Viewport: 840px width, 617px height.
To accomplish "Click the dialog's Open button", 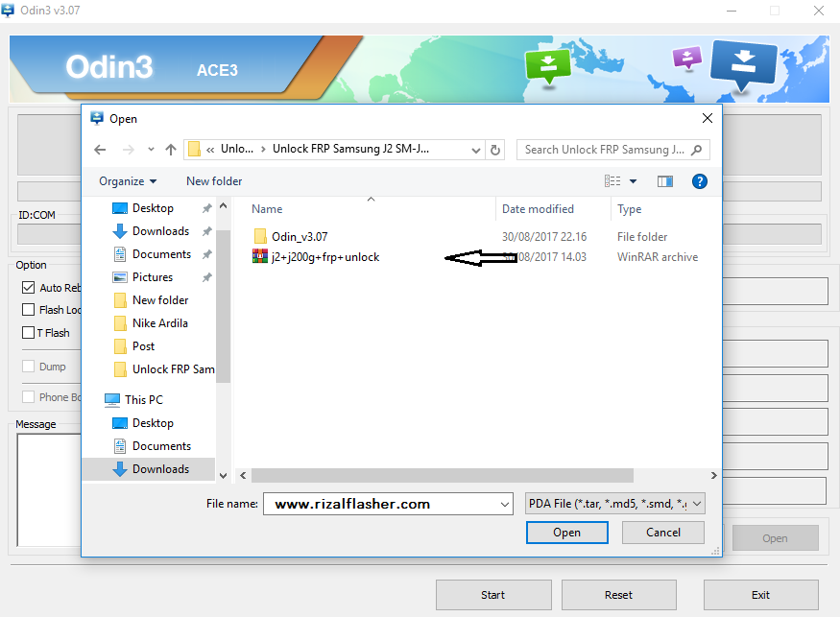I will (566, 533).
